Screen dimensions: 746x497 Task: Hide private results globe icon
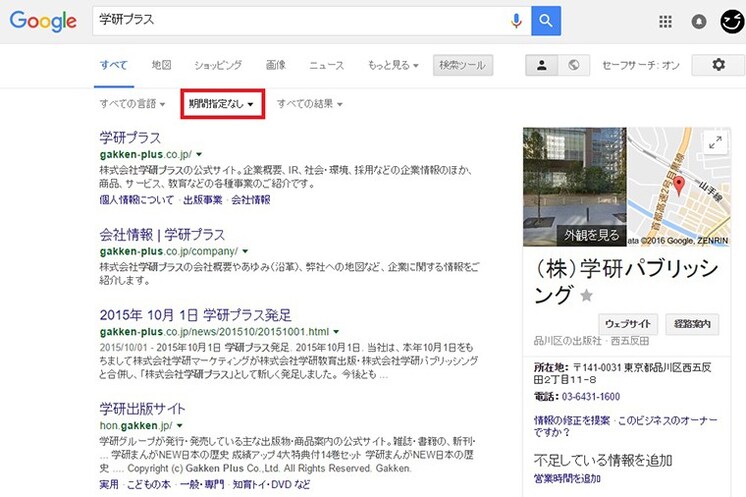(574, 65)
